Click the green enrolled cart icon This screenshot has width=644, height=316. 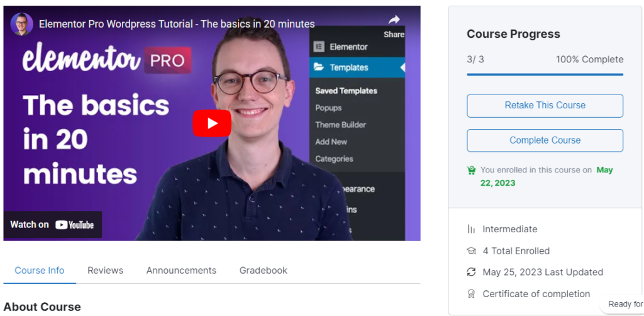(x=472, y=170)
